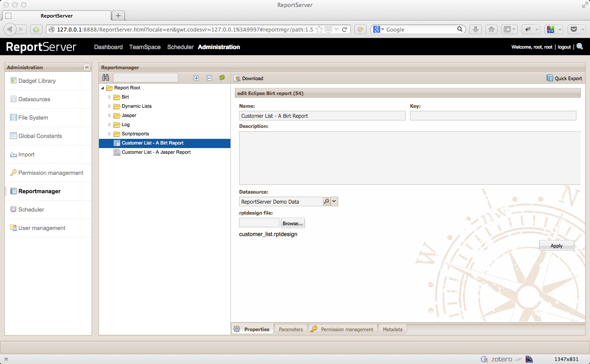590x364 pixels.
Task: Switch to the Permission management tab
Action: (343, 329)
